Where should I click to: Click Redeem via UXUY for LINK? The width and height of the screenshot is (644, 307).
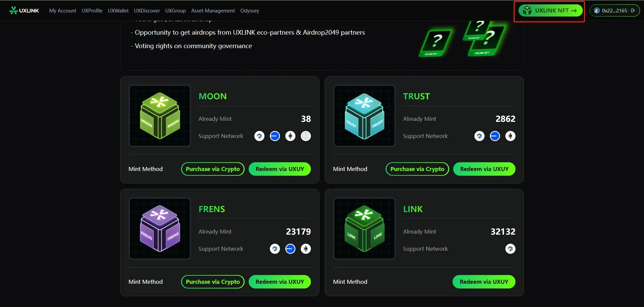pos(484,282)
